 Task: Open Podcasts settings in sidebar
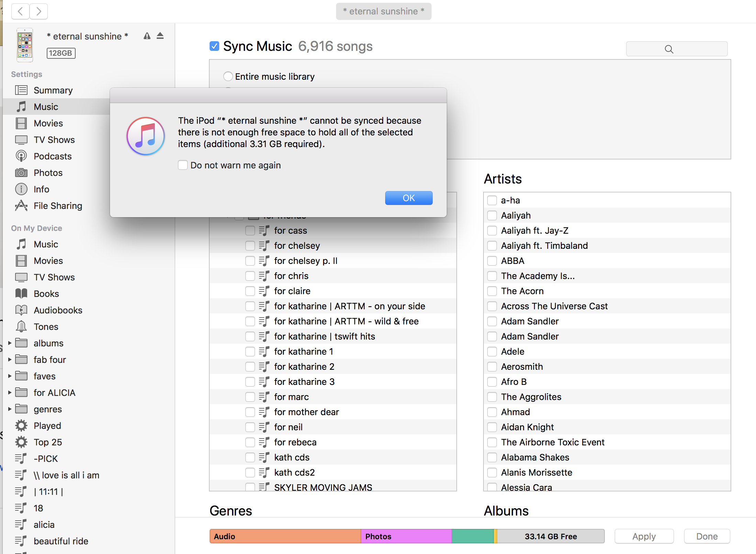tap(52, 156)
